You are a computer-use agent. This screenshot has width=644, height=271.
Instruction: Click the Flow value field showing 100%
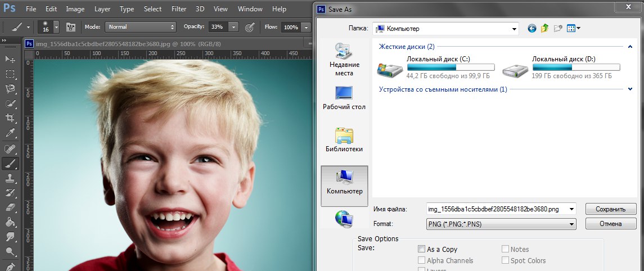(291, 27)
